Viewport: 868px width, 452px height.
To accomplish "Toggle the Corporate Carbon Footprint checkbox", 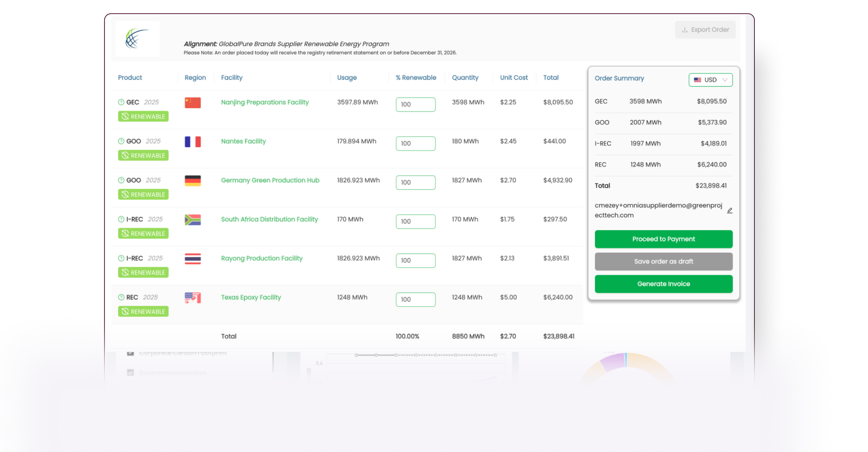I will pyautogui.click(x=131, y=353).
